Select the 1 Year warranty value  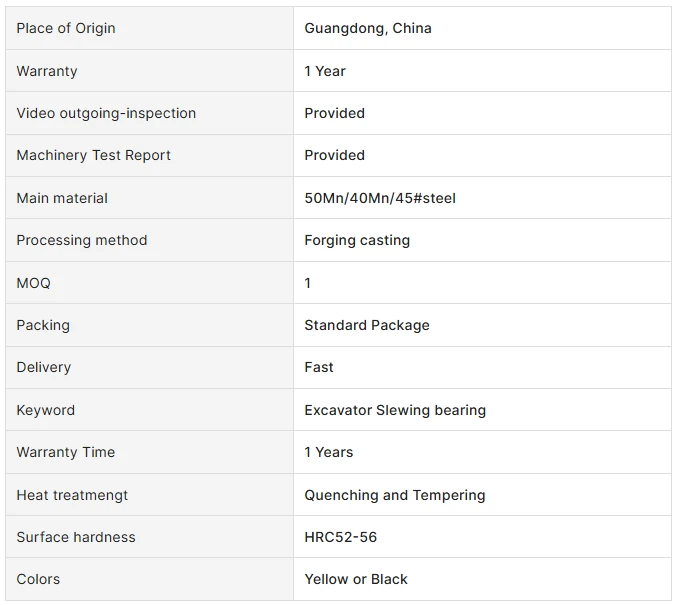(x=325, y=71)
